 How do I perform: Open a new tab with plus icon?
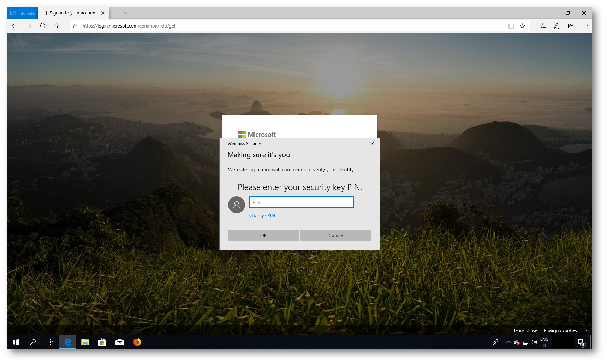(x=115, y=13)
